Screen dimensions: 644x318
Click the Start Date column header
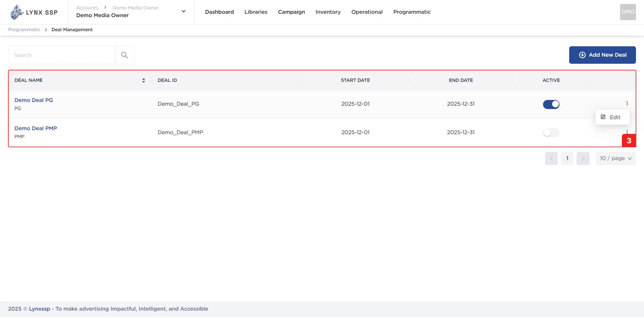(355, 80)
